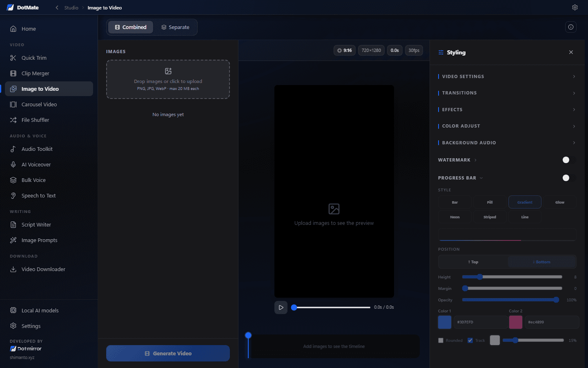Choose the Striped progress bar style
Image resolution: width=588 pixels, height=368 pixels.
click(x=490, y=217)
